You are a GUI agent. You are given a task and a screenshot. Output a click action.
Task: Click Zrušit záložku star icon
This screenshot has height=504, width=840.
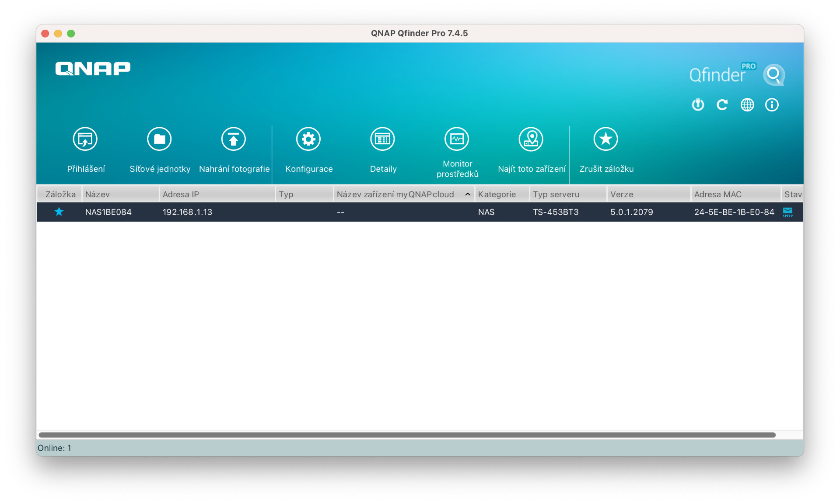tap(606, 139)
